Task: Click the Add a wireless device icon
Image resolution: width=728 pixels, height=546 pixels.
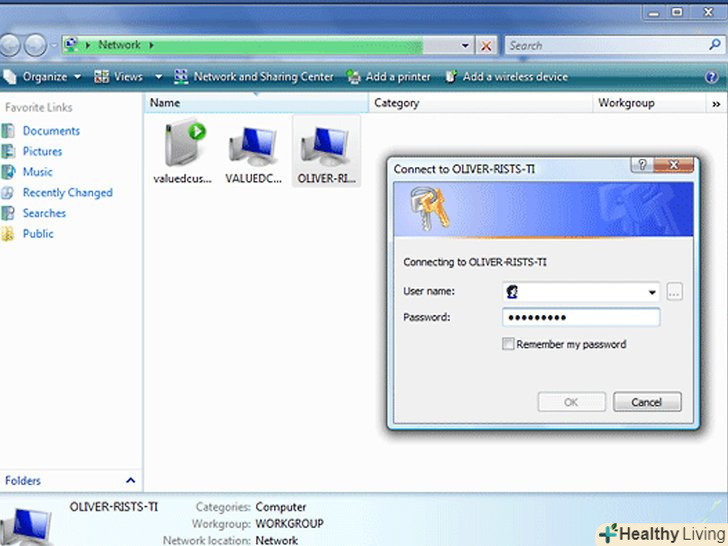Action: [x=450, y=76]
